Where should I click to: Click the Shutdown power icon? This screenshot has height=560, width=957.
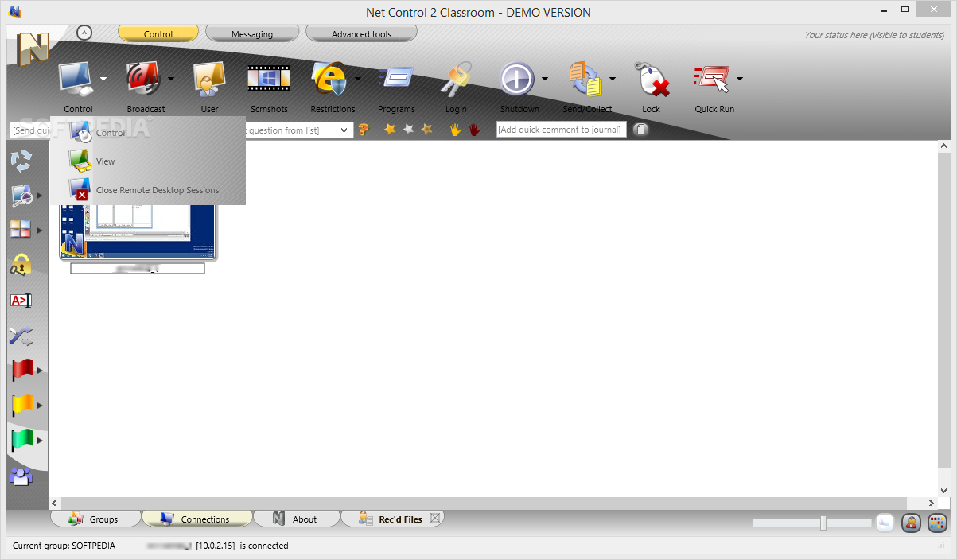[x=517, y=80]
